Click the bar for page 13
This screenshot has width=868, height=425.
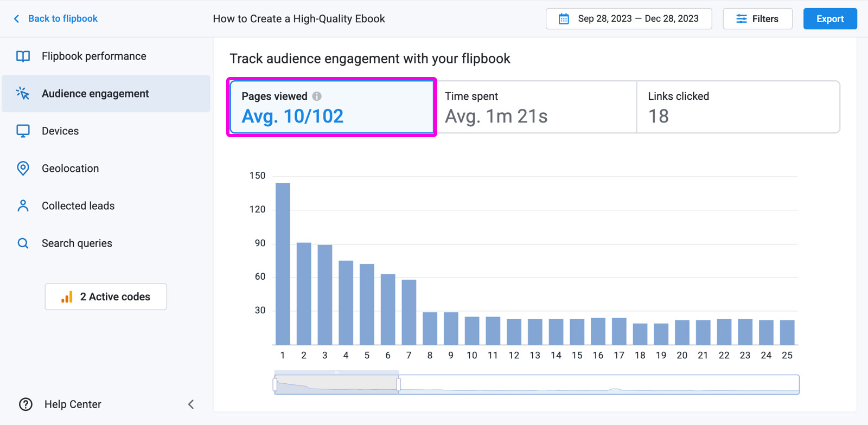[535, 332]
